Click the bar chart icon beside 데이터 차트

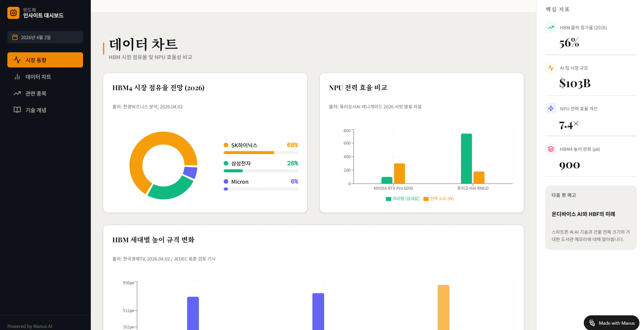click(x=17, y=77)
